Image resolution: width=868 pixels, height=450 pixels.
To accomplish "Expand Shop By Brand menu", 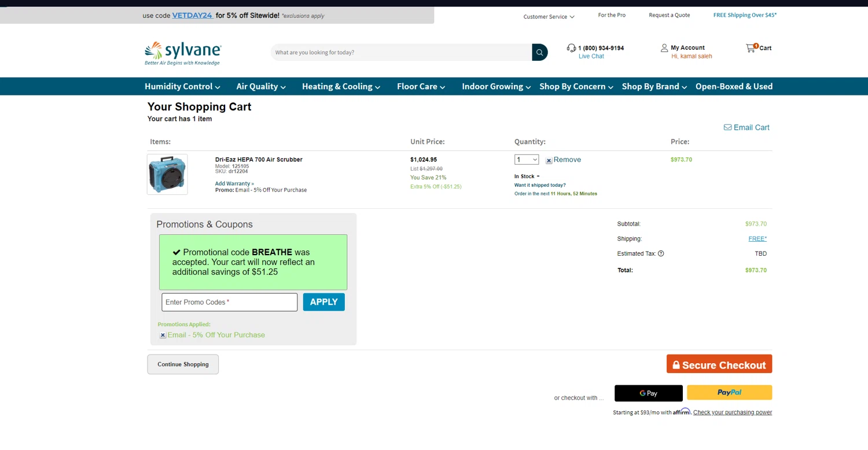I will click(654, 86).
